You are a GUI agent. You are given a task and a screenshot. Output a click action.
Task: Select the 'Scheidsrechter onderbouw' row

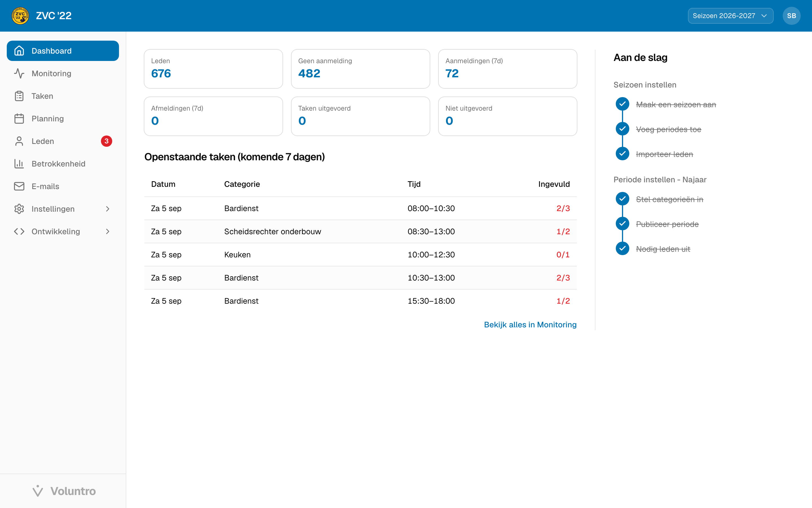tap(360, 231)
